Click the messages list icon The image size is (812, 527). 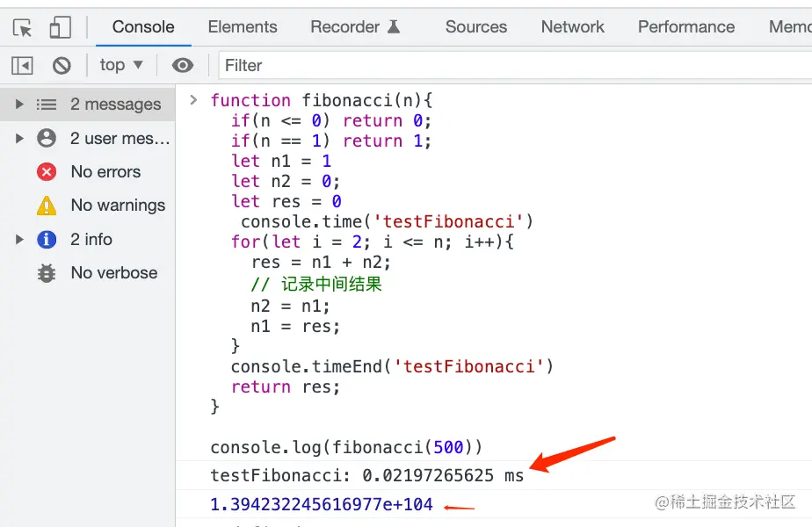tap(47, 105)
